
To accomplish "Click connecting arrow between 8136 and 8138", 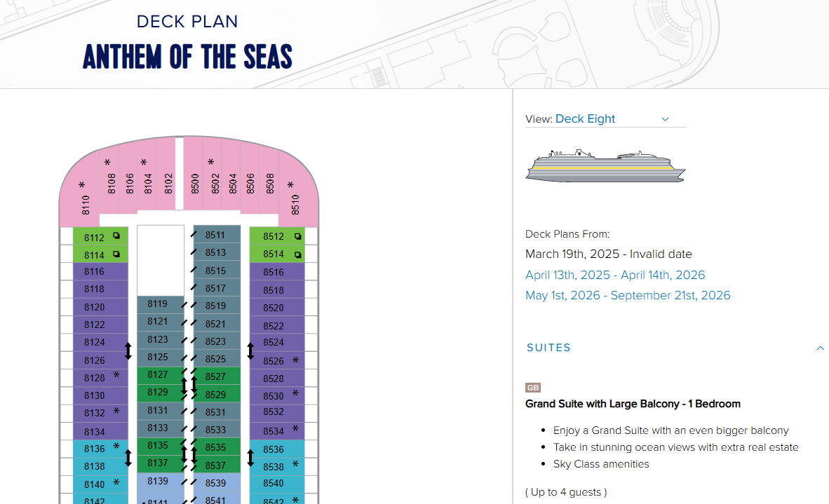I will pos(128,458).
